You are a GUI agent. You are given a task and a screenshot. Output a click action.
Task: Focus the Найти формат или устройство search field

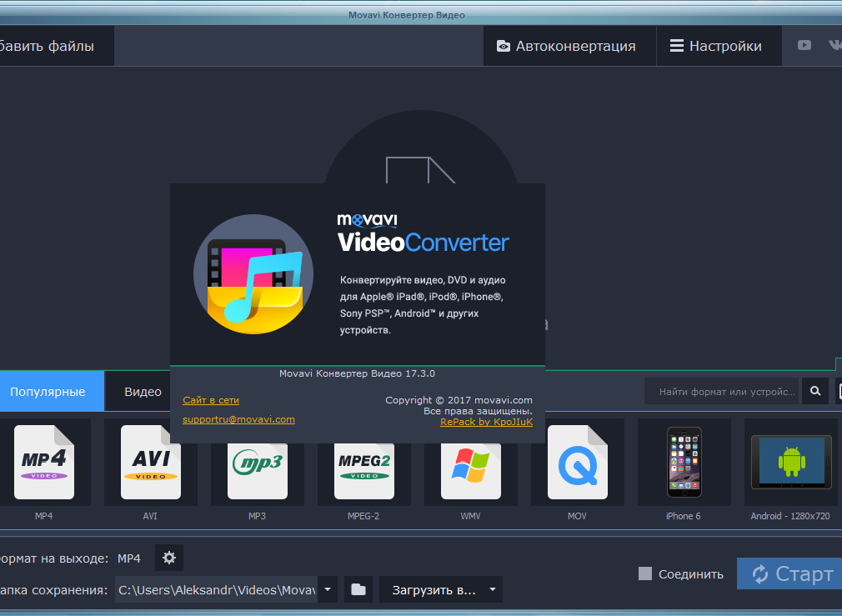(x=723, y=392)
